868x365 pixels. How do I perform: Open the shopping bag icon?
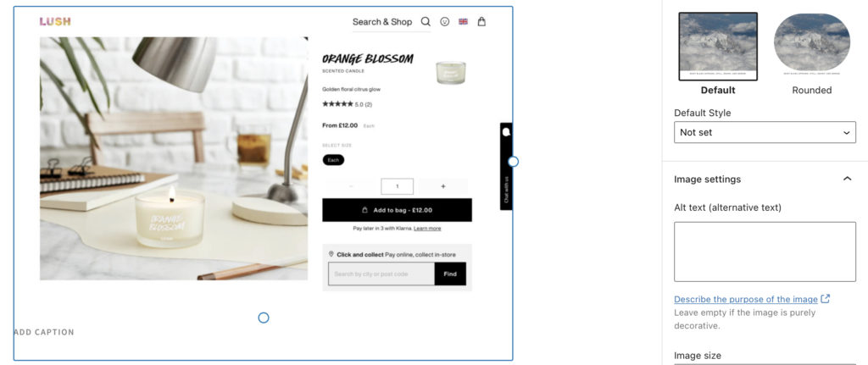click(481, 21)
